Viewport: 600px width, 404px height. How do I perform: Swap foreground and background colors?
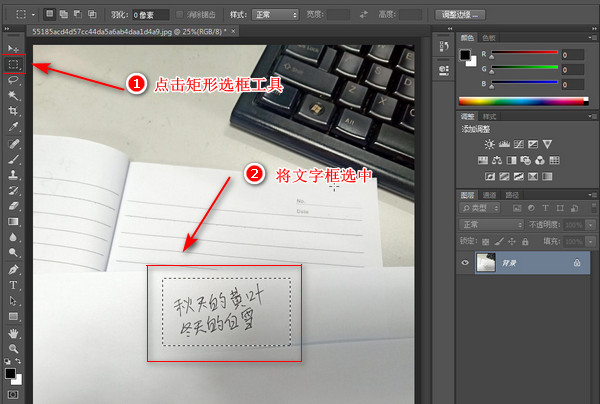coord(18,361)
